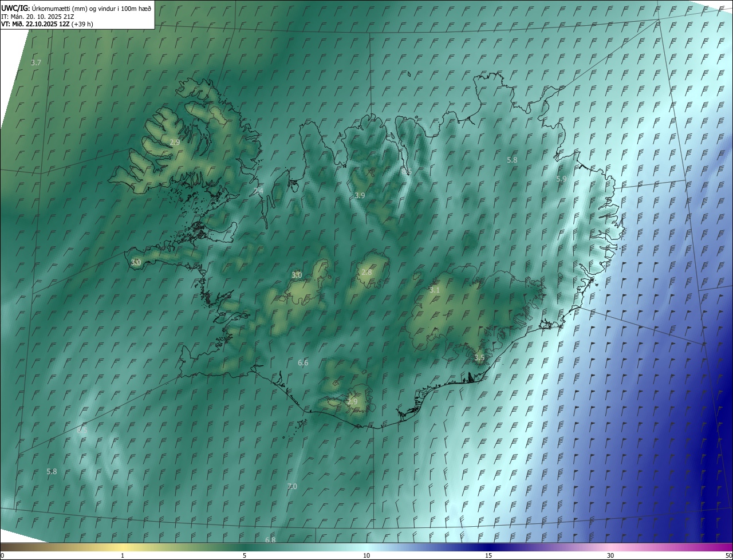Screen dimensions: 733x560
Task: Click the 5.9 value in northeast Iceland
Action: pos(561,179)
